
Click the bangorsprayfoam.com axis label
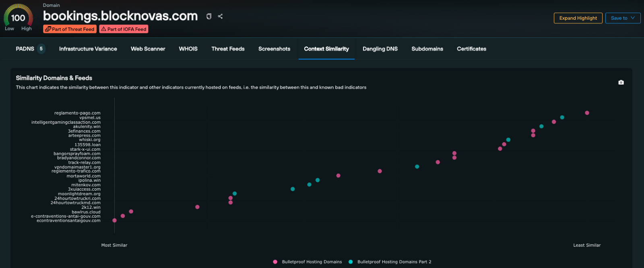[77, 154]
